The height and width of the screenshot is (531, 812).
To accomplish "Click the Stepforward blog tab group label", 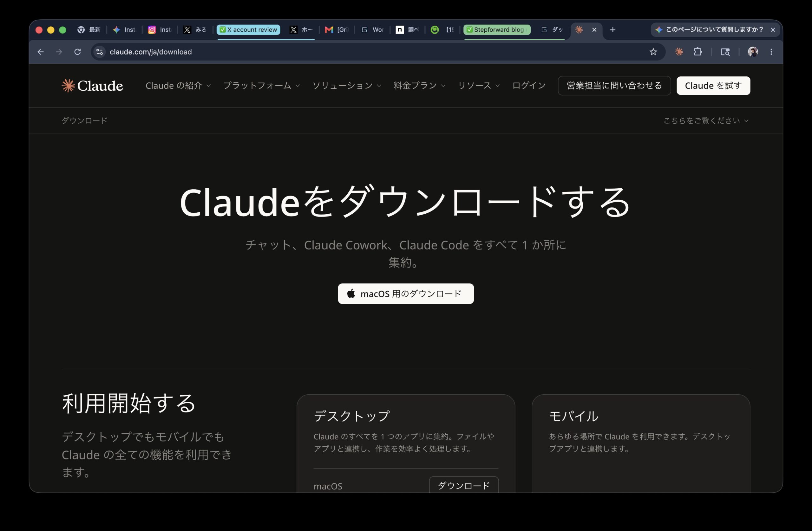I will click(x=497, y=30).
